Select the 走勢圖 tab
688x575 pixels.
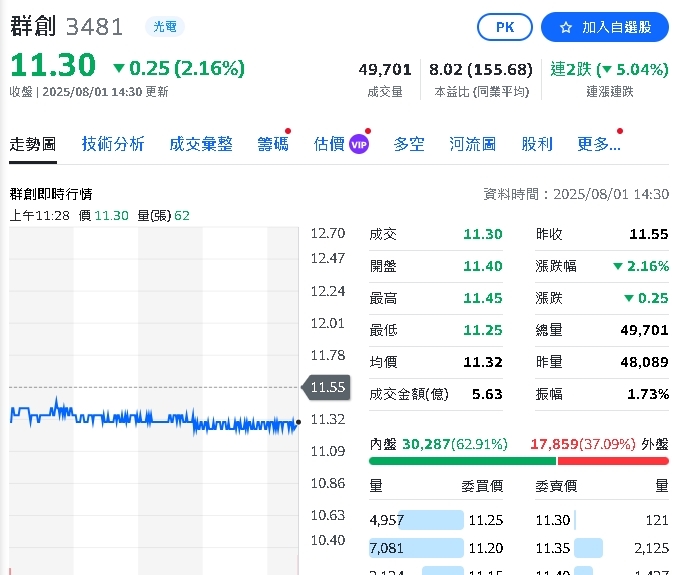33,144
